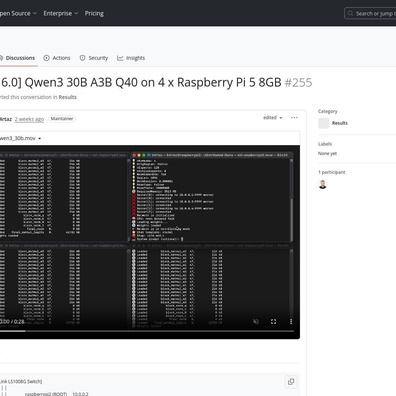396x396 pixels.
Task: Open the comment options ellipsis menu
Action: tap(294, 118)
